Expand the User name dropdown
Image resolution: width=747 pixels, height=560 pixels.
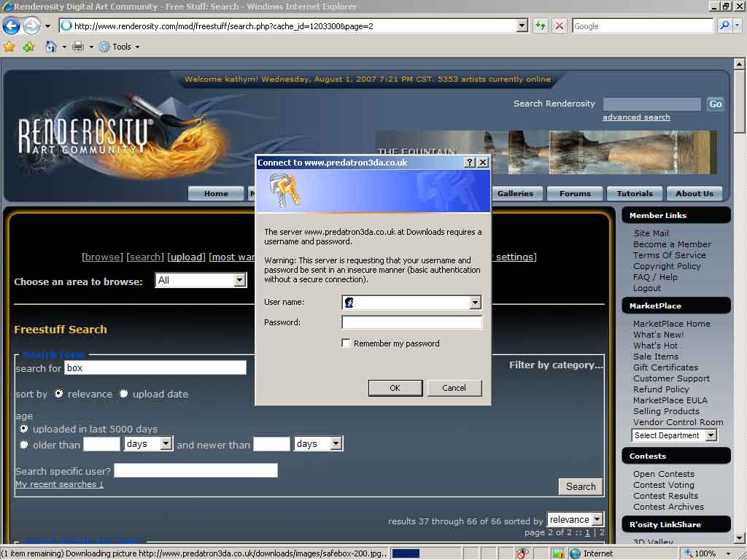click(x=475, y=303)
